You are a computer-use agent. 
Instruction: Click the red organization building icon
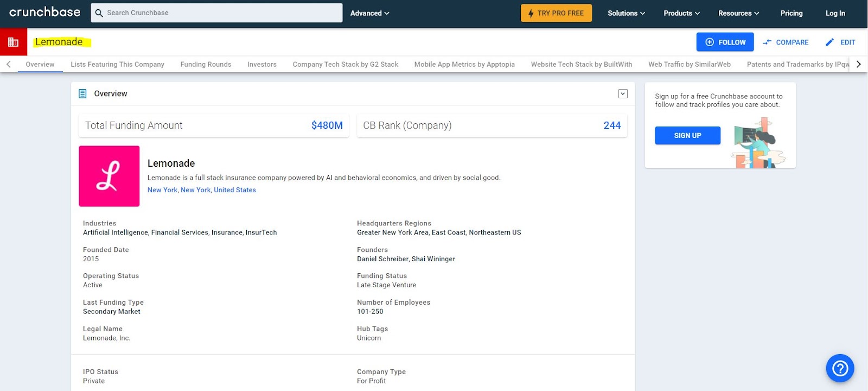coord(14,42)
